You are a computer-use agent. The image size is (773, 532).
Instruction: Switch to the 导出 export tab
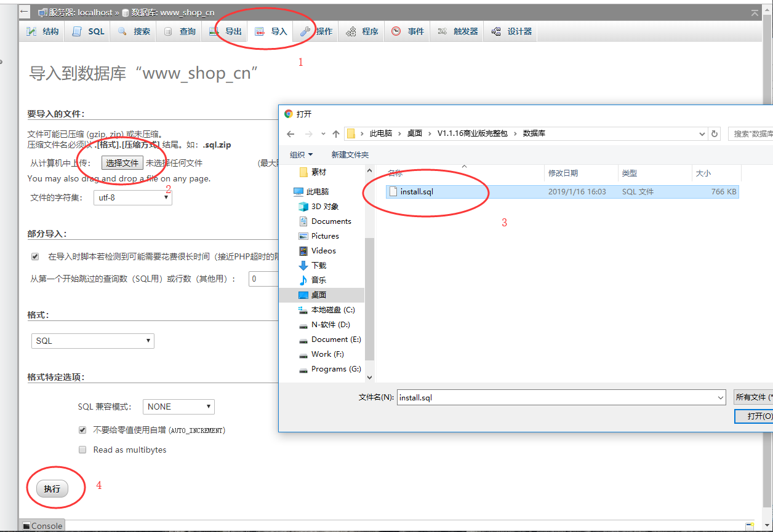pyautogui.click(x=225, y=31)
